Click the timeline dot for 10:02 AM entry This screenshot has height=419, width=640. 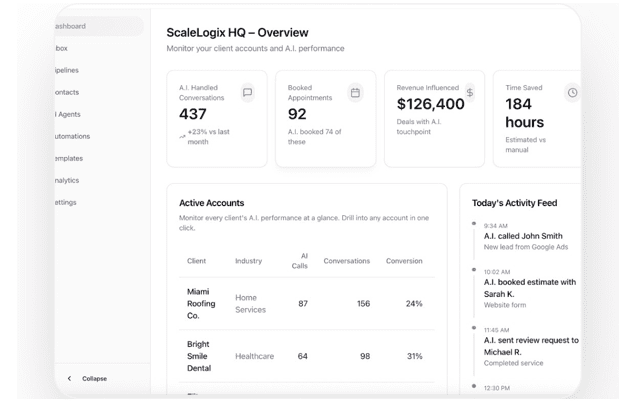click(x=474, y=270)
